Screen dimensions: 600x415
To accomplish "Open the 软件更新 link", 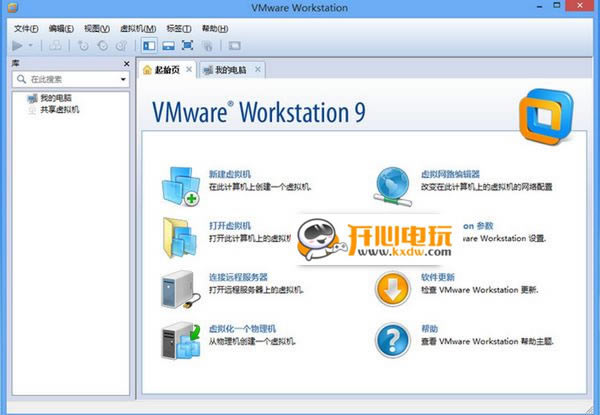I will 438,277.
